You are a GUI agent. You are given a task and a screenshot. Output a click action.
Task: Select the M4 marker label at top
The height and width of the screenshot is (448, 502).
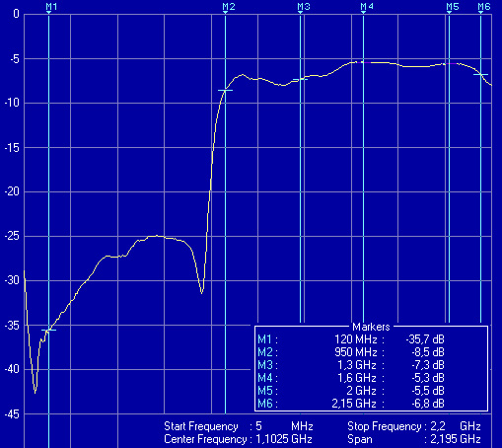point(367,7)
